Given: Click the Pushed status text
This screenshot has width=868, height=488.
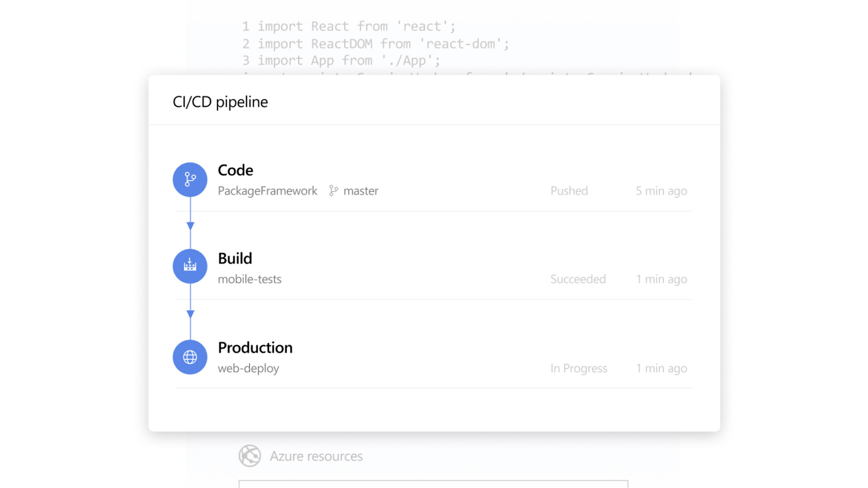Looking at the screenshot, I should (x=569, y=191).
